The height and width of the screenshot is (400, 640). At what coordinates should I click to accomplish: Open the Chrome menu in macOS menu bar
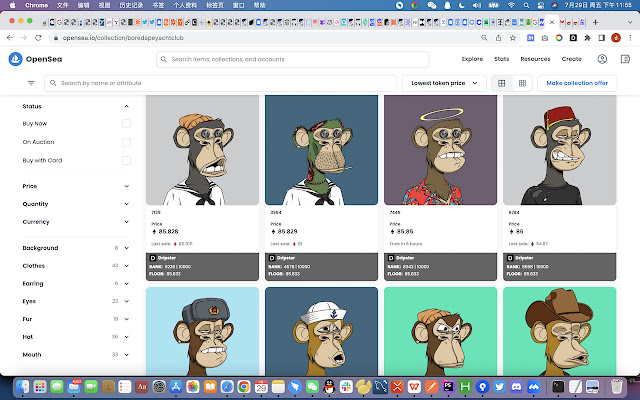click(x=36, y=5)
